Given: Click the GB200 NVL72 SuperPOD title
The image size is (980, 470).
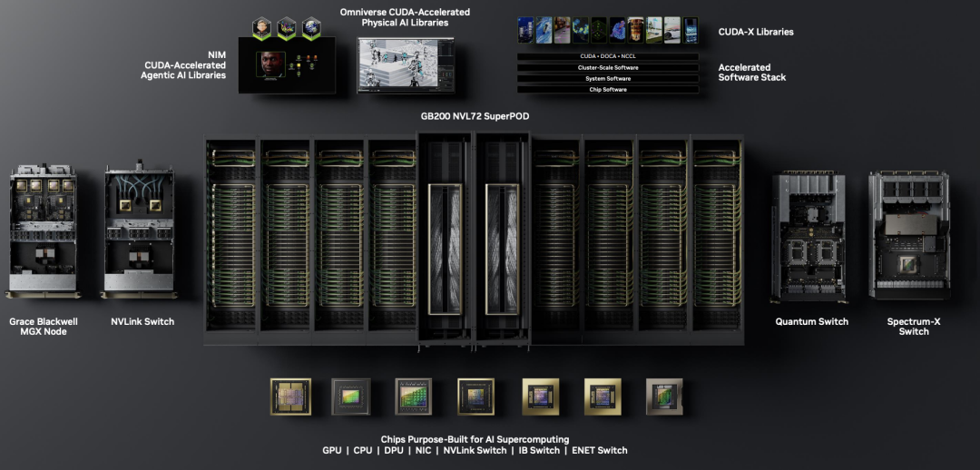Looking at the screenshot, I should point(475,117).
